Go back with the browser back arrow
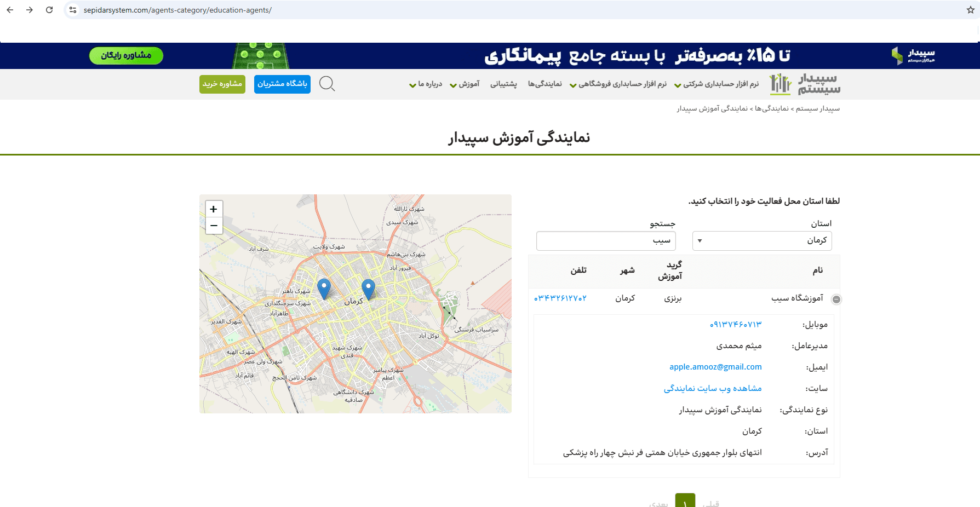 point(10,10)
